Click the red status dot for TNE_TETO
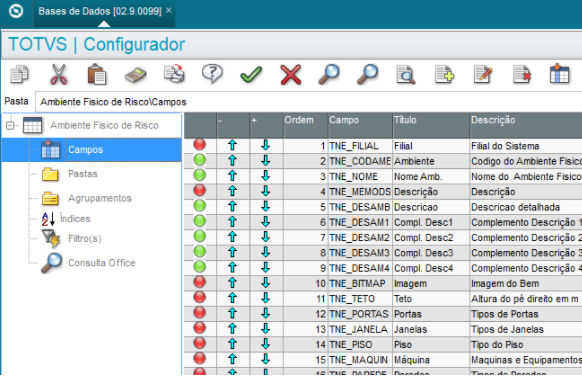Viewport: 582px width, 381px height. coord(200,297)
